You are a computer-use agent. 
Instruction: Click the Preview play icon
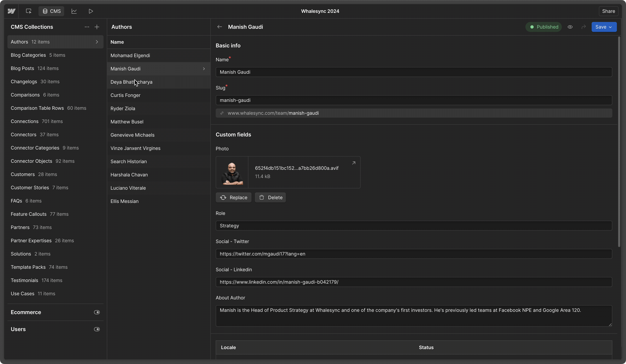pyautogui.click(x=91, y=11)
